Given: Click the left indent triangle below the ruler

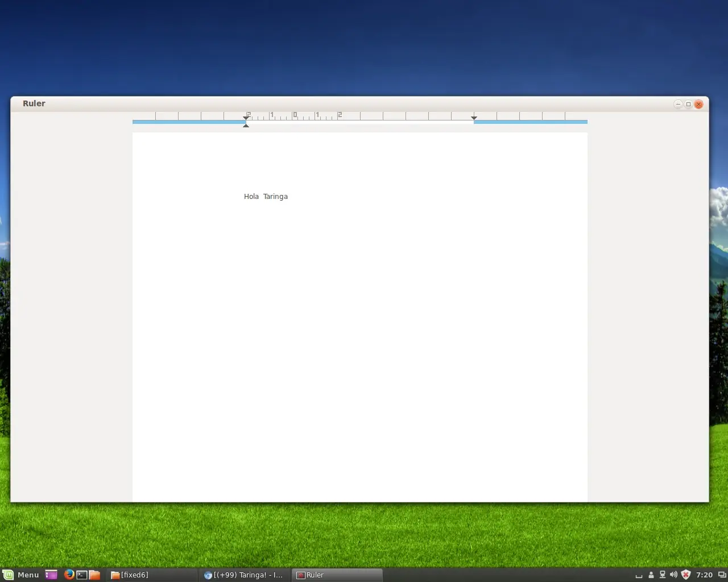Looking at the screenshot, I should click(x=246, y=125).
